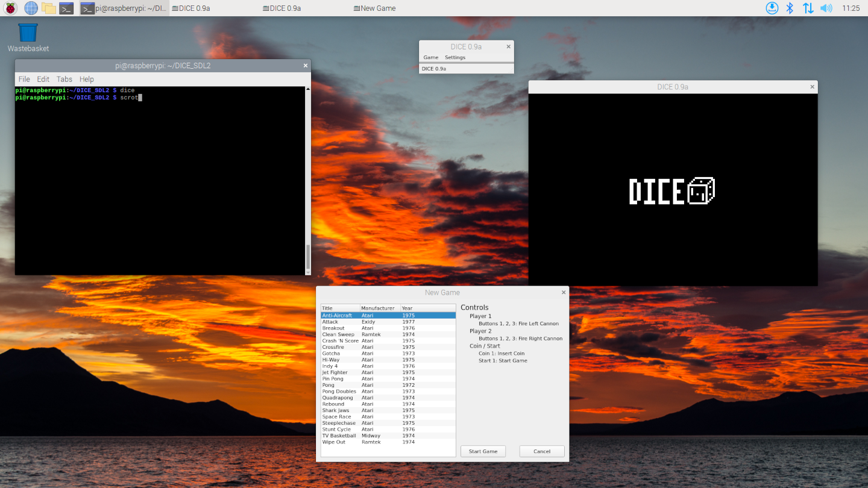This screenshot has width=868, height=488.
Task: Select the Hi-Way game row
Action: coord(388,360)
